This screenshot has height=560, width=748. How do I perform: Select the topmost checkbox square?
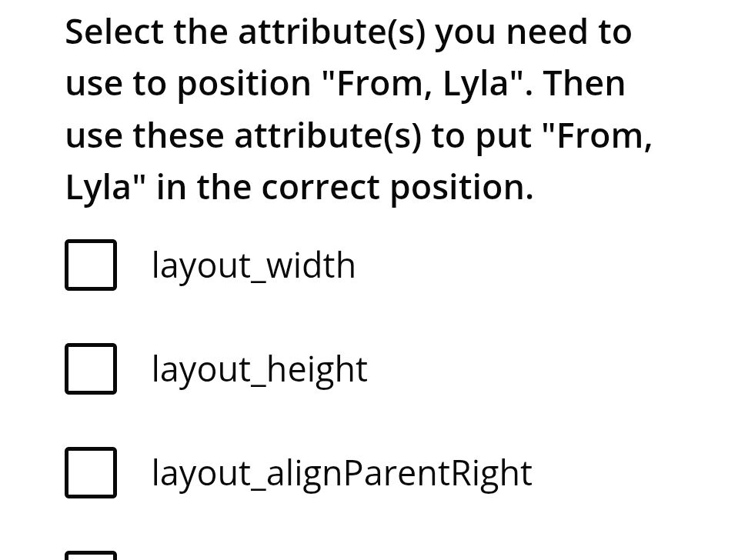tap(90, 265)
